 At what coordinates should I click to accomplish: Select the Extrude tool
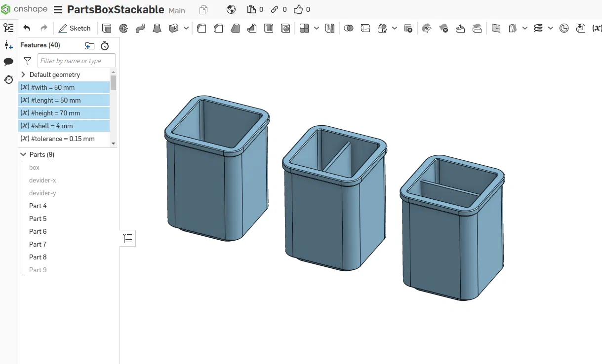pyautogui.click(x=107, y=28)
